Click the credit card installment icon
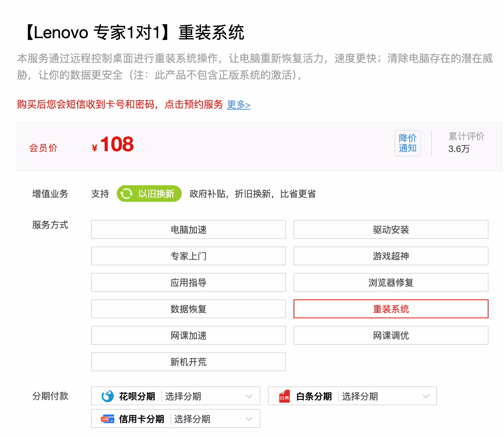 point(108,419)
